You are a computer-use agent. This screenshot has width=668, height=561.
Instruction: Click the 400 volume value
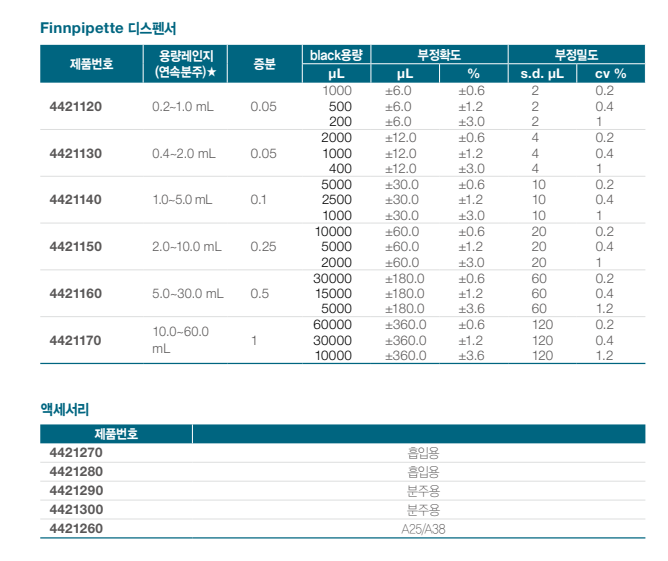pos(340,169)
